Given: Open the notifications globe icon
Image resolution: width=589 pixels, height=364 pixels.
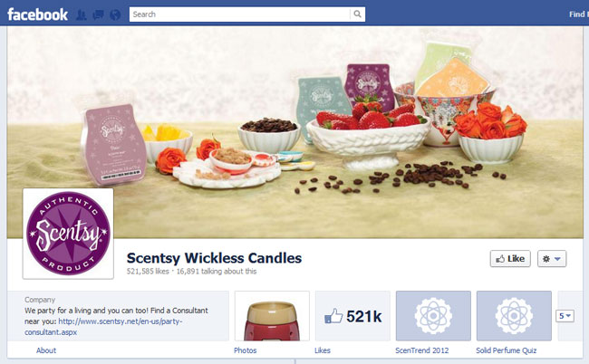Looking at the screenshot, I should (x=115, y=15).
